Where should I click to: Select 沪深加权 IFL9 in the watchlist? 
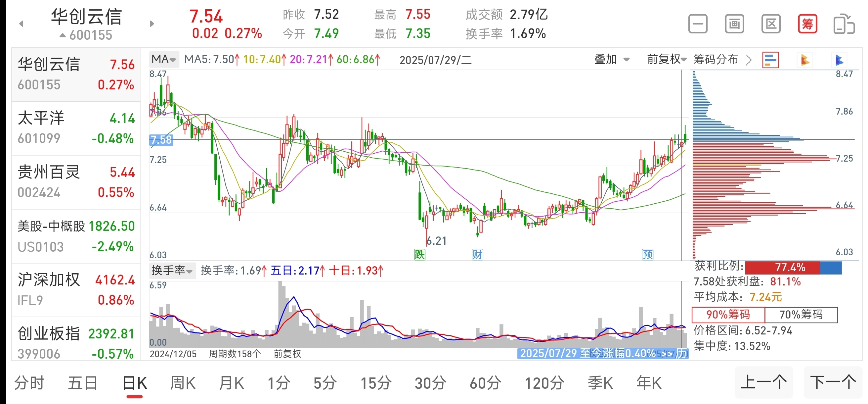click(x=76, y=290)
